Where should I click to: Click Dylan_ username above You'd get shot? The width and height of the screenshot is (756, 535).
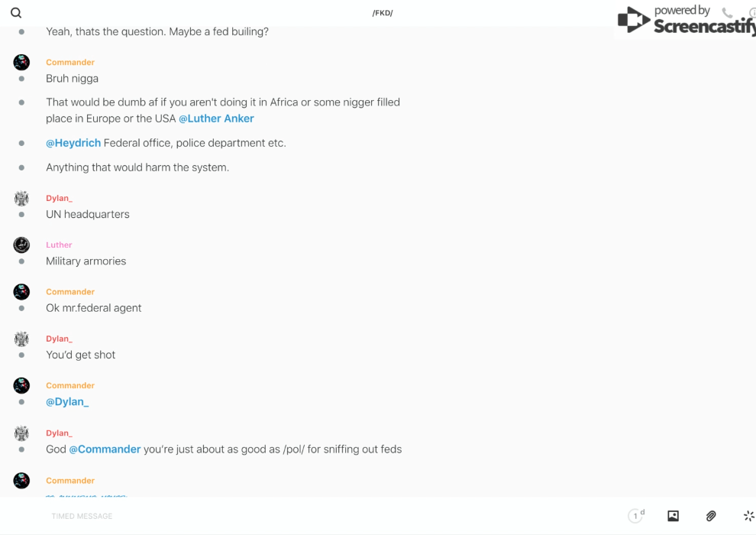[x=59, y=339]
